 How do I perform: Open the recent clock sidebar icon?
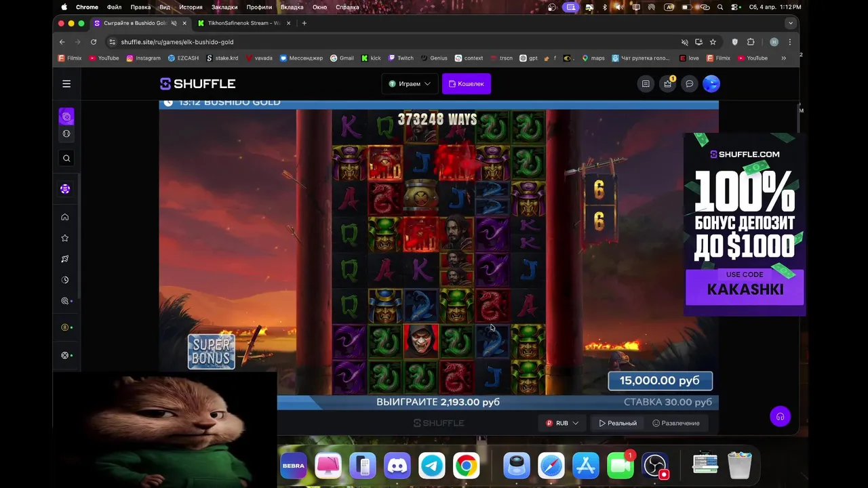[65, 280]
